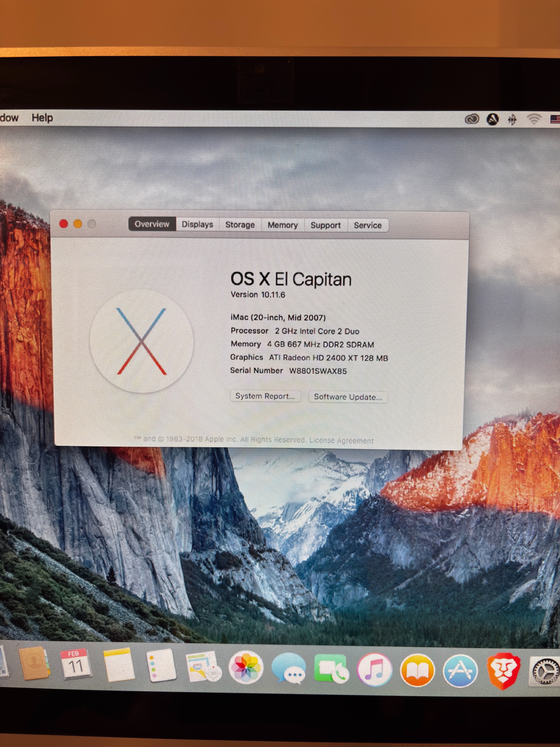Open Photos from the dock

click(x=246, y=668)
